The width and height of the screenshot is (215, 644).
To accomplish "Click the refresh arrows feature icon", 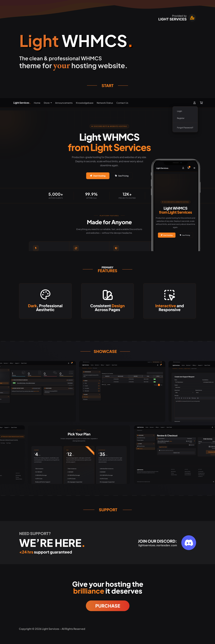I will click(76, 248).
